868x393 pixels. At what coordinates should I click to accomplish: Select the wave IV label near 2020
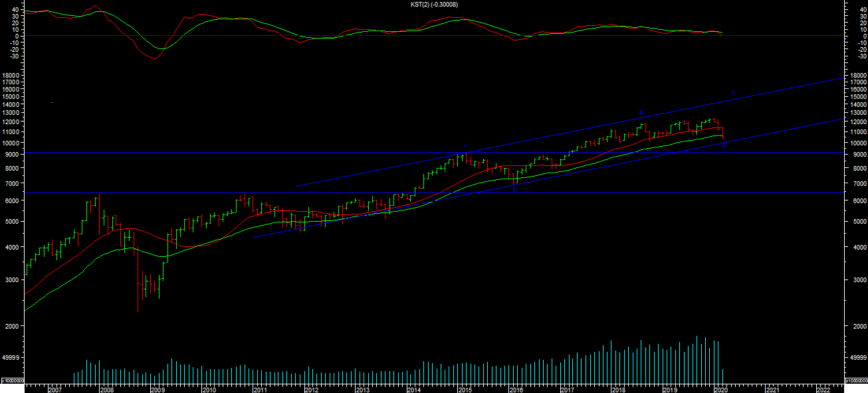pos(724,145)
